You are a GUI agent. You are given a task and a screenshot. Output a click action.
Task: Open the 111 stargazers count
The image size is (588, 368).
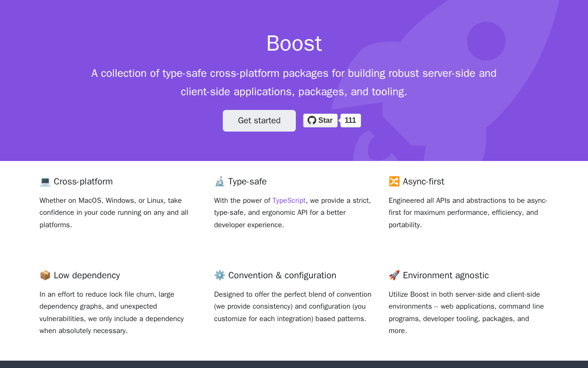click(x=351, y=121)
